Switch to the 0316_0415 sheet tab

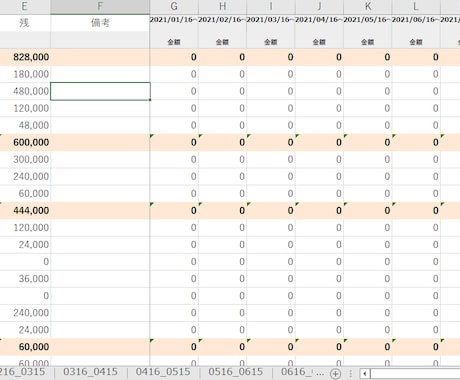click(90, 372)
